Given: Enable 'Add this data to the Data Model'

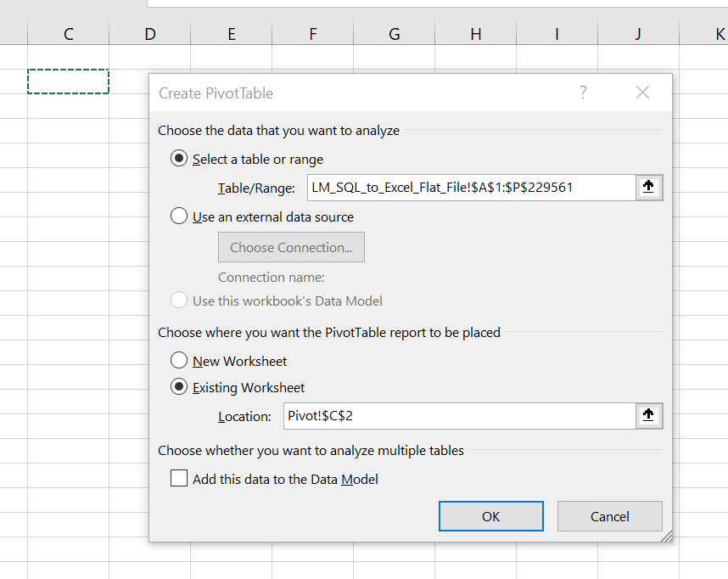Looking at the screenshot, I should (179, 479).
